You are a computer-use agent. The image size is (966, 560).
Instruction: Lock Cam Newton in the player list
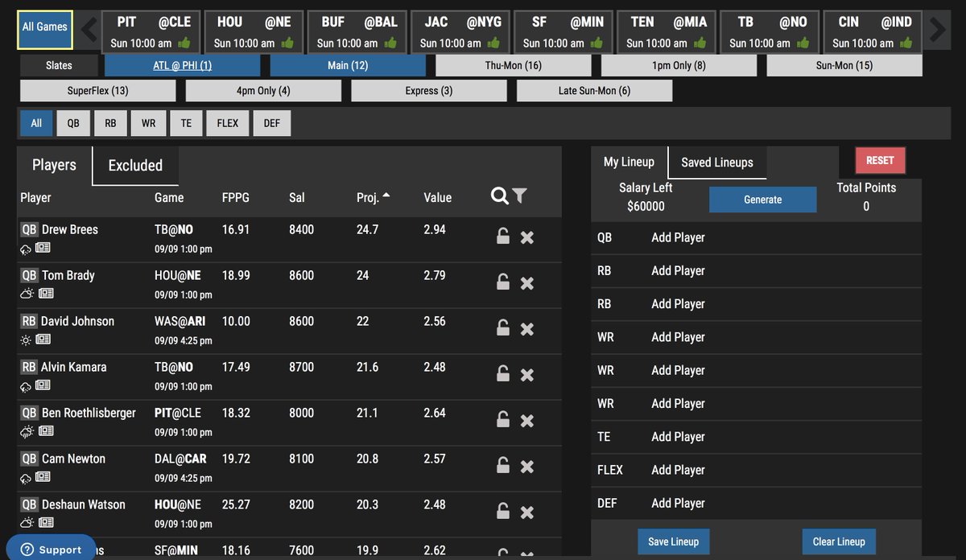[502, 465]
